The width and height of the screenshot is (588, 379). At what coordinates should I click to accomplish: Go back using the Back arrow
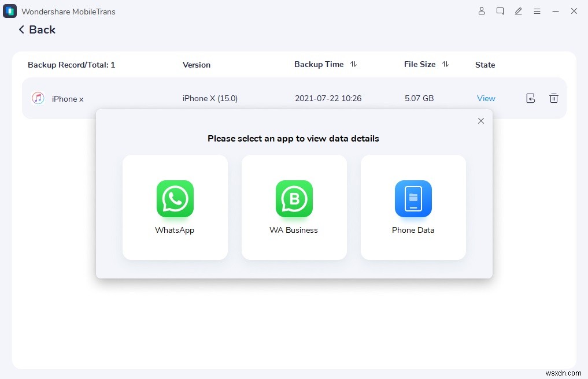21,29
